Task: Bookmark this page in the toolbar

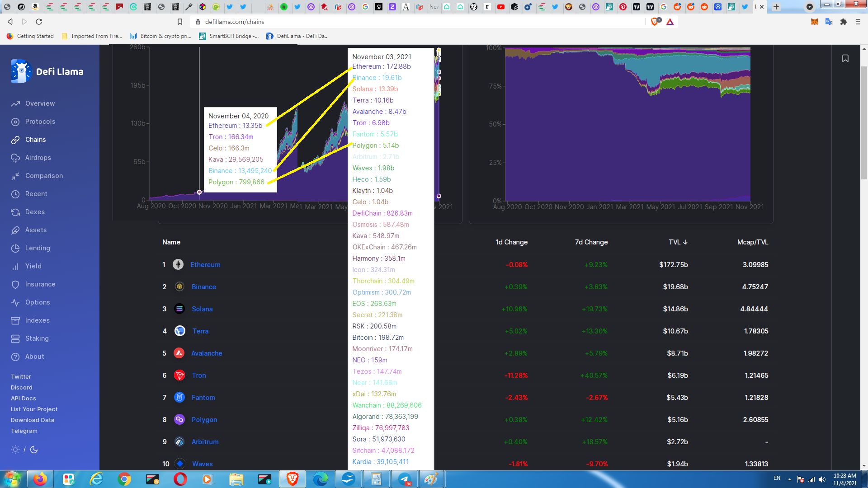Action: 180,22
